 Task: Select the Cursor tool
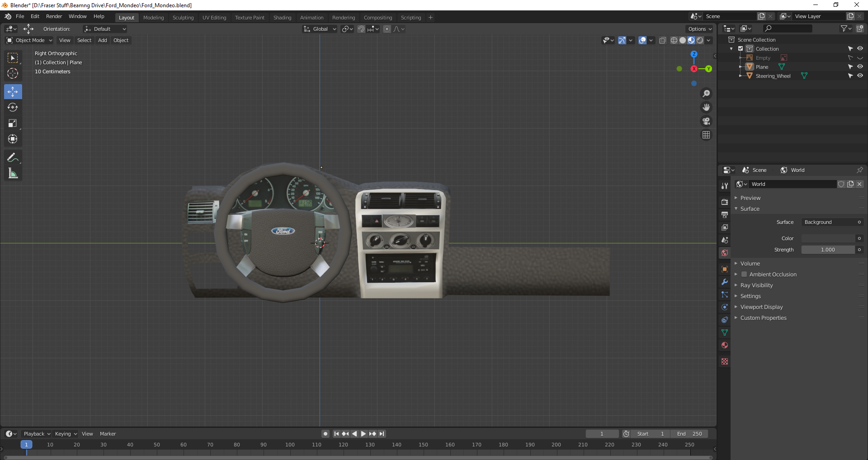13,73
